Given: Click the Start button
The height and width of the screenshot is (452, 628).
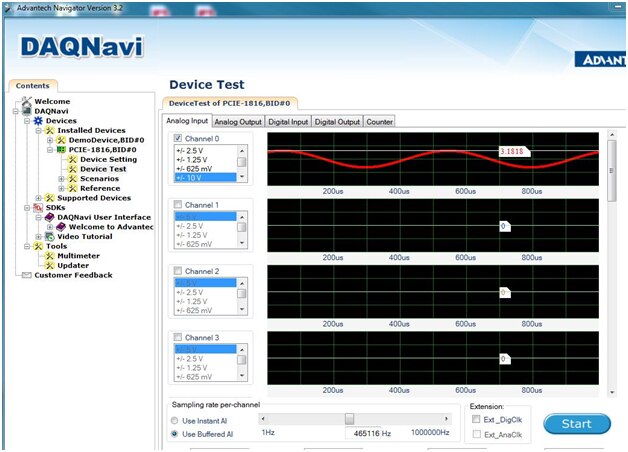Looking at the screenshot, I should (x=577, y=424).
